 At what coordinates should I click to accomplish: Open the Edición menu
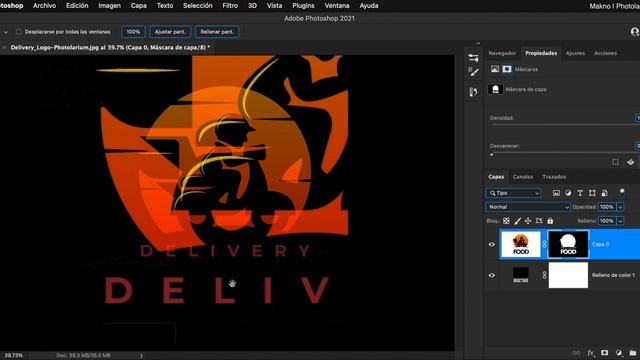coord(77,6)
